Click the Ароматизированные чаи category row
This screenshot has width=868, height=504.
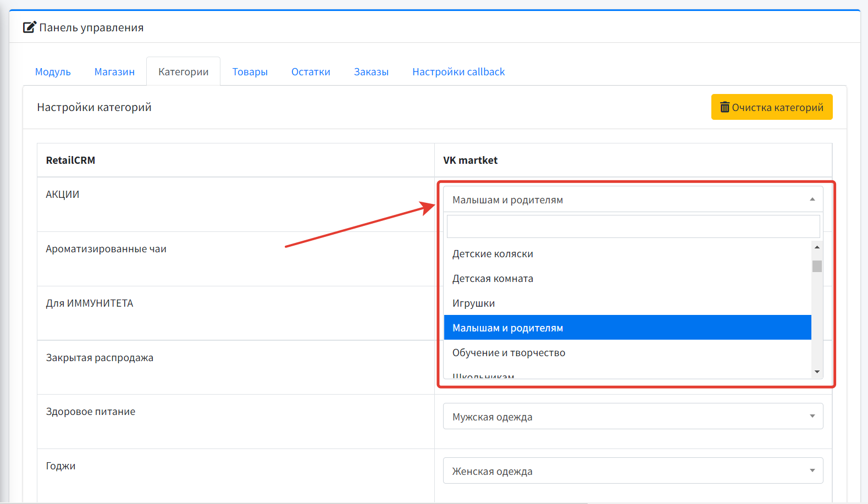[x=236, y=259]
